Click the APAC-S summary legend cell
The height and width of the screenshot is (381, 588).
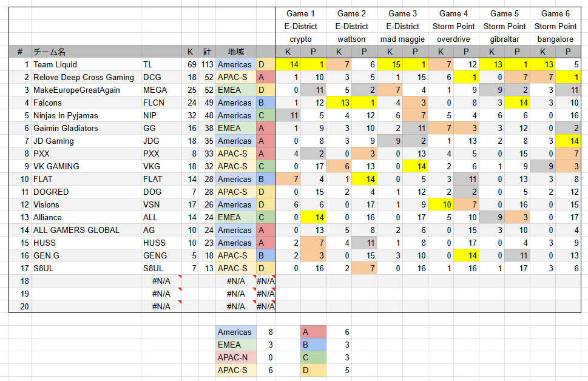236,371
